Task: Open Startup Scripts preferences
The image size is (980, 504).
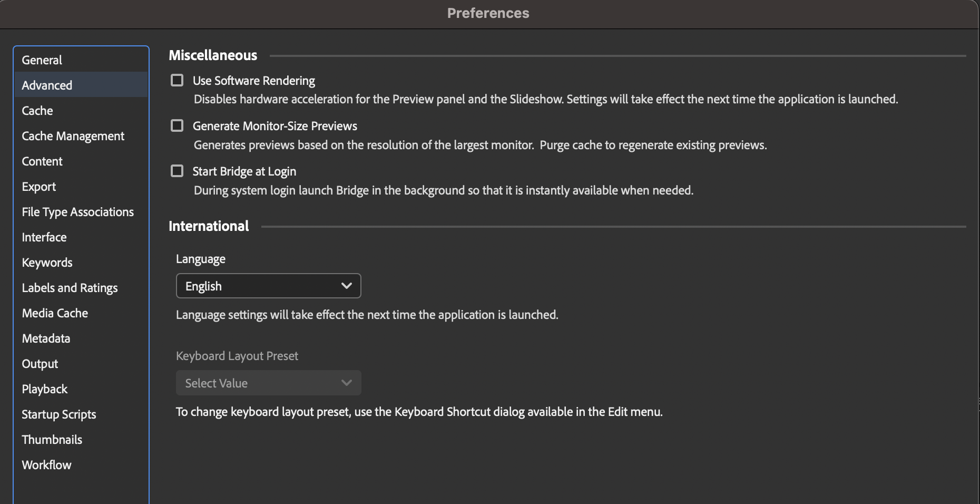Action: [x=59, y=414]
